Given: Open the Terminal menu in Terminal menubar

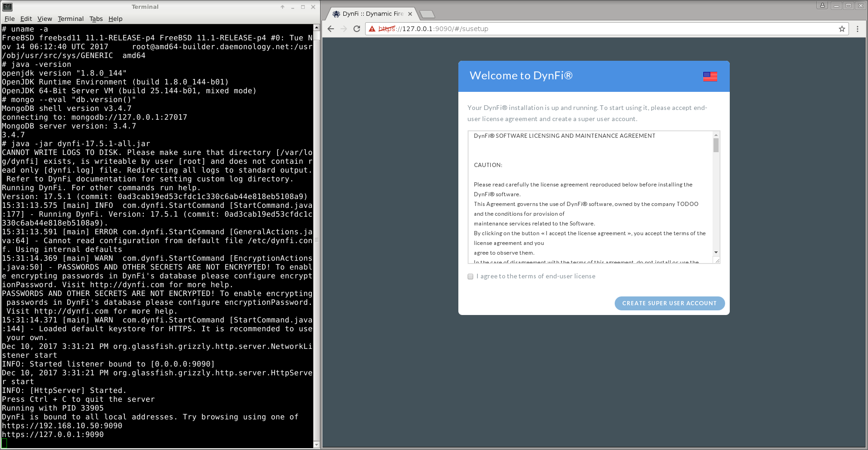Looking at the screenshot, I should click(x=71, y=19).
